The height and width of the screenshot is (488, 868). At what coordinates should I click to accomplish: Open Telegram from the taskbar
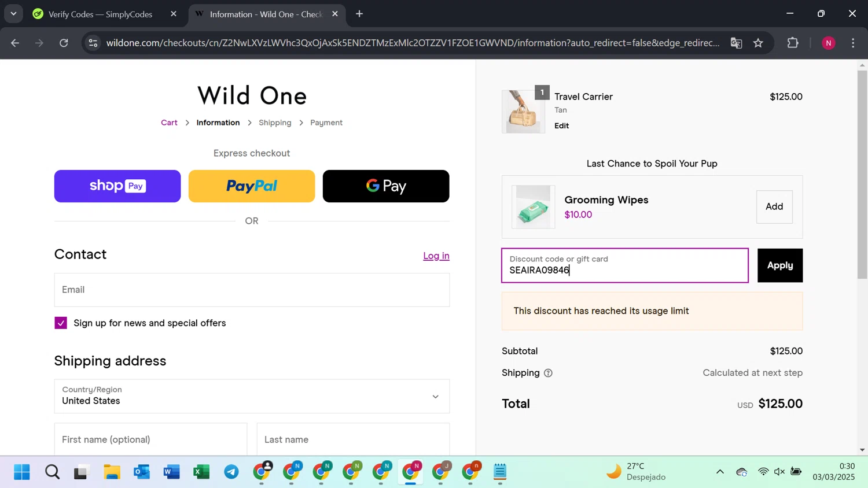pos(231,472)
